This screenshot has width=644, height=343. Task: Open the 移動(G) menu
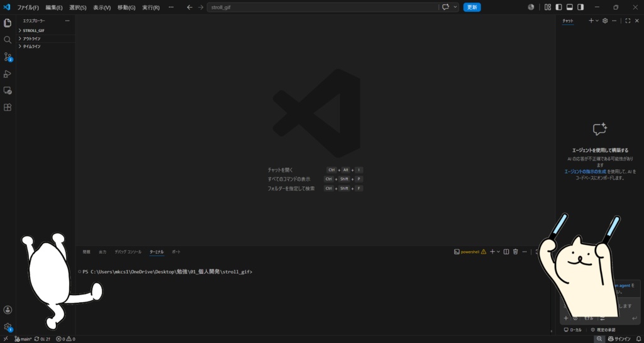126,8
